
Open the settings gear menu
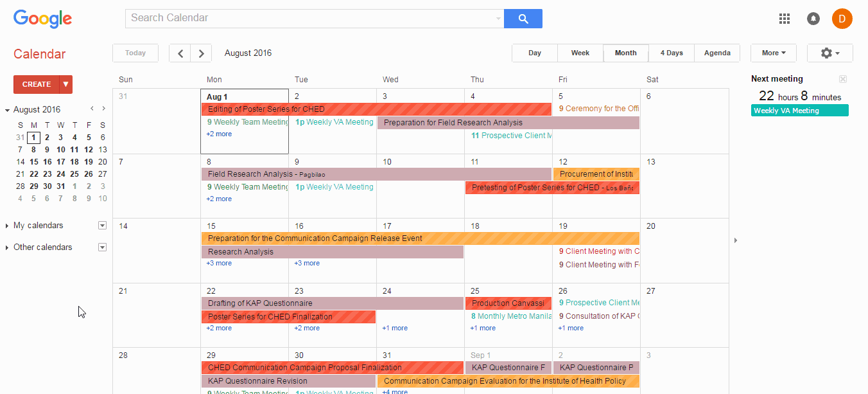(829, 53)
